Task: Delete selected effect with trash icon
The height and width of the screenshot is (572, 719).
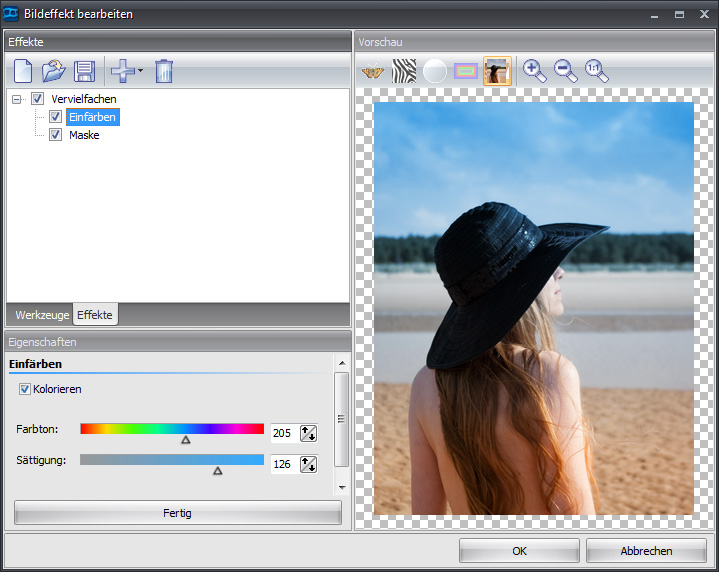Action: [x=164, y=71]
